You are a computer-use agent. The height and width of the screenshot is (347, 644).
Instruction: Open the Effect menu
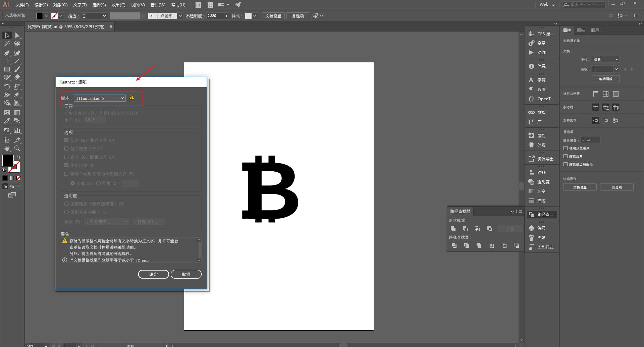pyautogui.click(x=118, y=5)
